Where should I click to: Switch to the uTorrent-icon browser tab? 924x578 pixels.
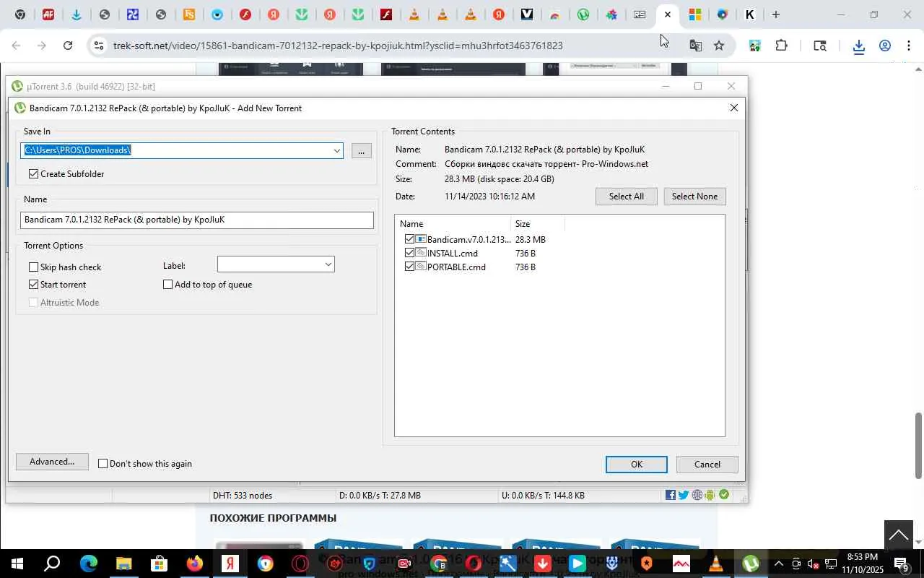pos(583,14)
